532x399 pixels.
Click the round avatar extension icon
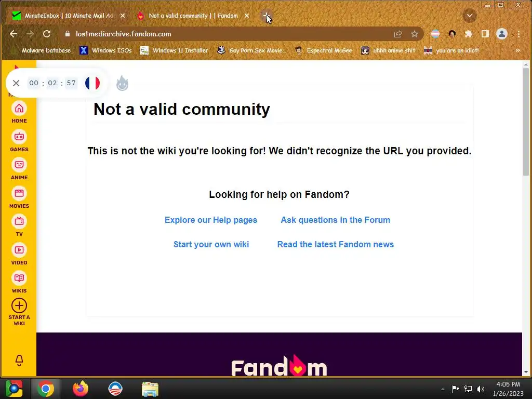(452, 34)
